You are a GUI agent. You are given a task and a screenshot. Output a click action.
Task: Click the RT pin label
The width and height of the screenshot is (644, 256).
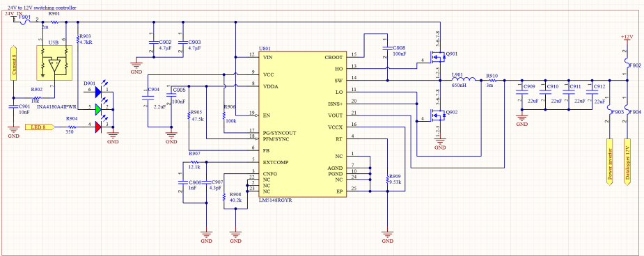[x=339, y=139]
